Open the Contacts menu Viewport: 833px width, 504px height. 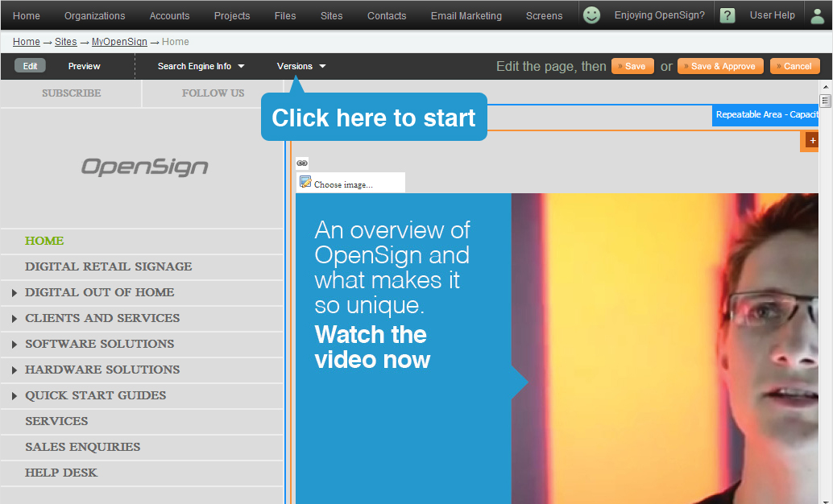tap(387, 15)
